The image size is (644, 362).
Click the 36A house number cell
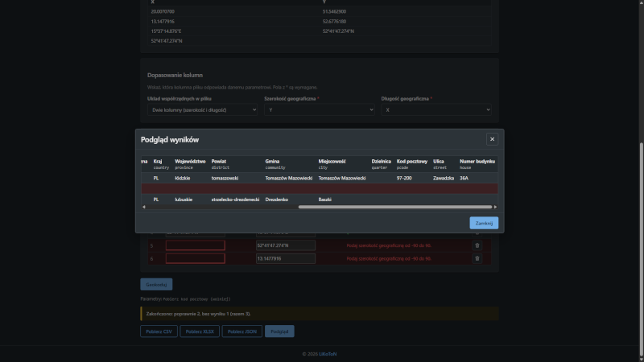coord(464,178)
